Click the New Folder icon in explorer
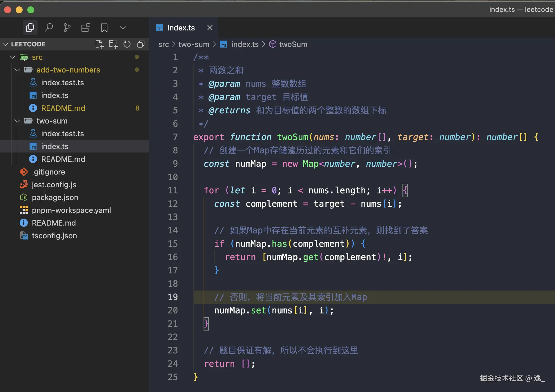Image resolution: width=555 pixels, height=392 pixels. pyautogui.click(x=113, y=44)
